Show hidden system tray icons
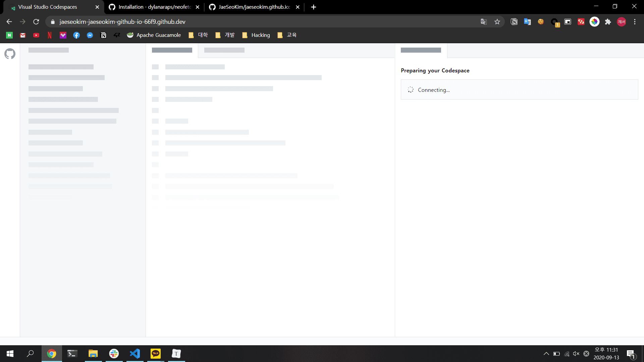The height and width of the screenshot is (362, 644). (546, 354)
